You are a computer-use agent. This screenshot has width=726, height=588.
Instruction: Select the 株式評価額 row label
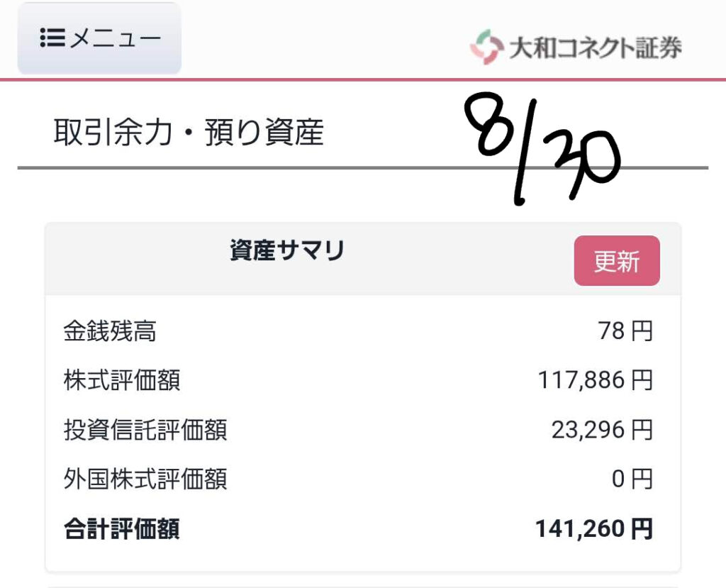tap(122, 380)
